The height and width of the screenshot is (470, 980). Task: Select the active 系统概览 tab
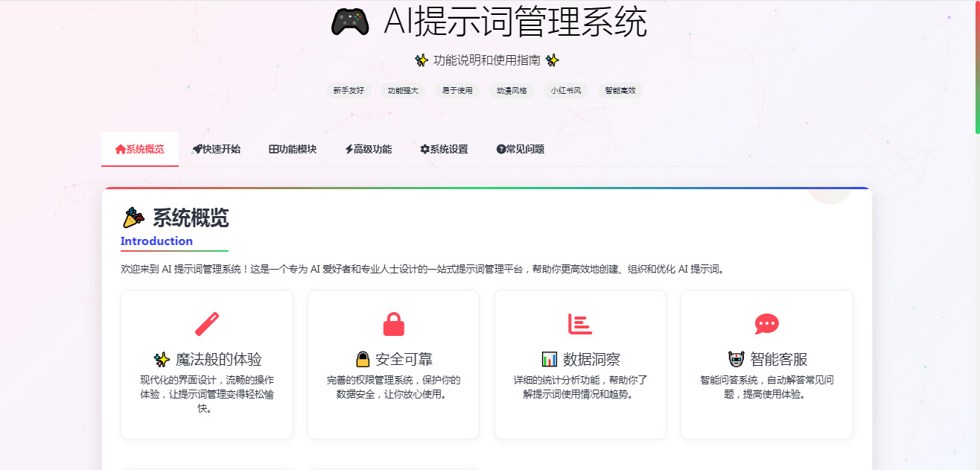[x=140, y=149]
